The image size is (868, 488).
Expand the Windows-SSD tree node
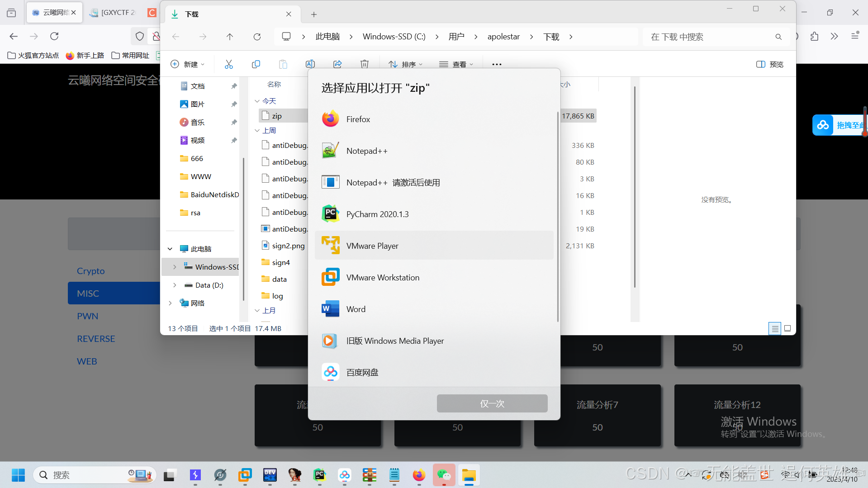(x=175, y=267)
